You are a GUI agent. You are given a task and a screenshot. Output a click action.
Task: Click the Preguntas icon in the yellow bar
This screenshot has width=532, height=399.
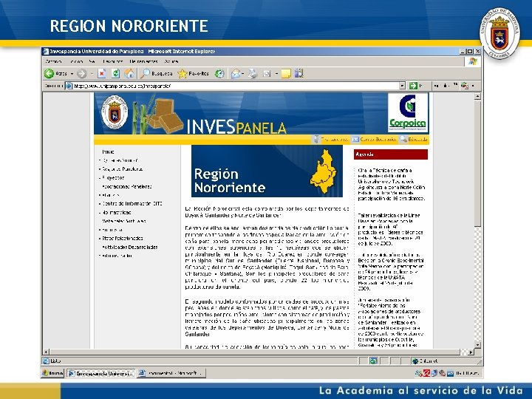[316, 139]
